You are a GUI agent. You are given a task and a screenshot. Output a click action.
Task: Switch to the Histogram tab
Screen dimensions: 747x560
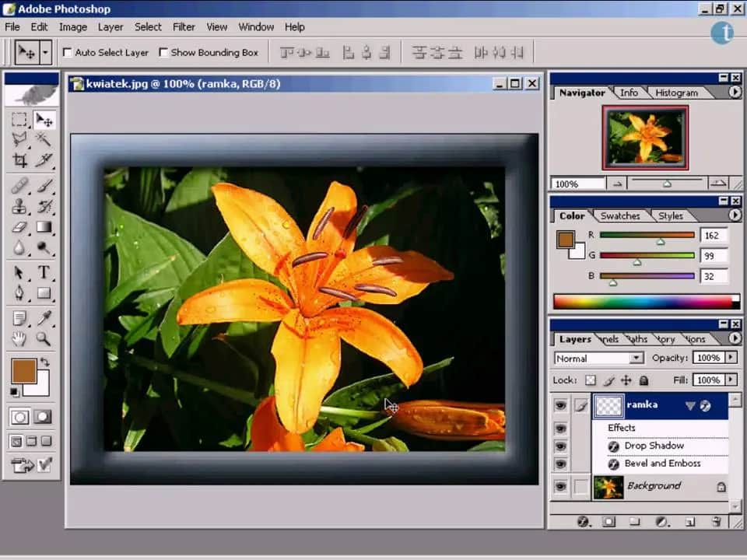click(675, 93)
